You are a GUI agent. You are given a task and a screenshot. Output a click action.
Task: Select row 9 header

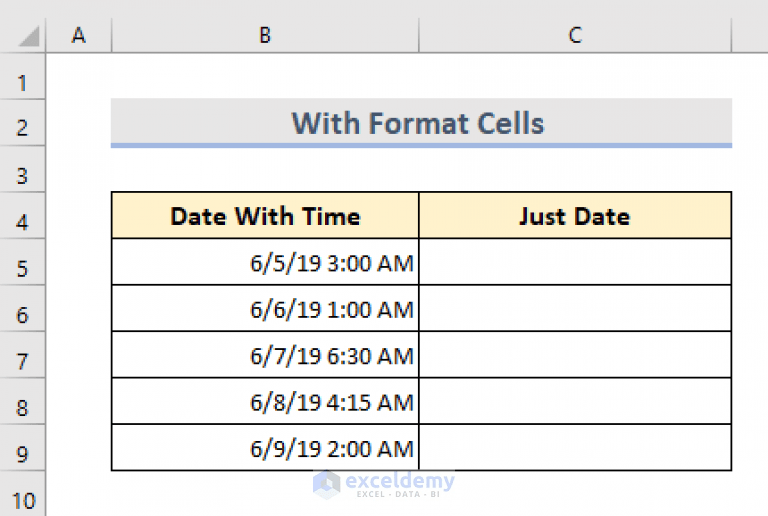click(23, 448)
